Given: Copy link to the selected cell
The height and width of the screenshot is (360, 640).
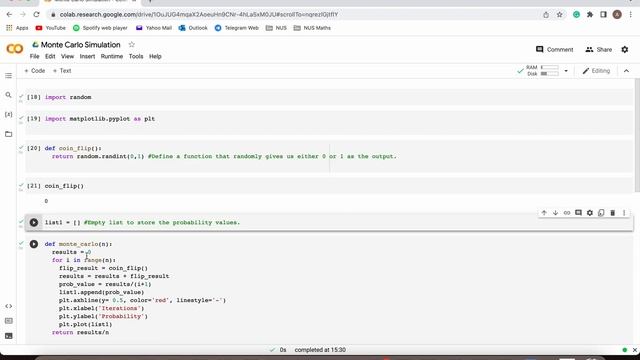Looking at the screenshot, I should 567,213.
